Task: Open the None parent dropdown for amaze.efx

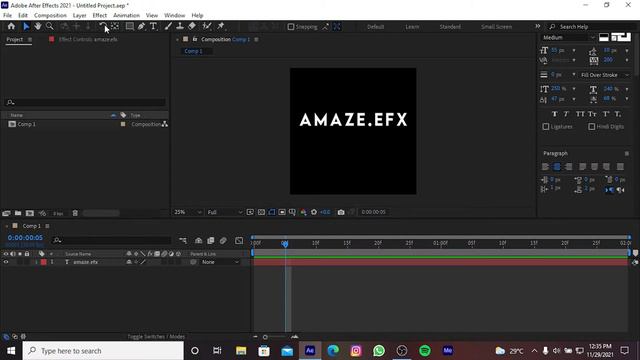Action: pyautogui.click(x=220, y=262)
